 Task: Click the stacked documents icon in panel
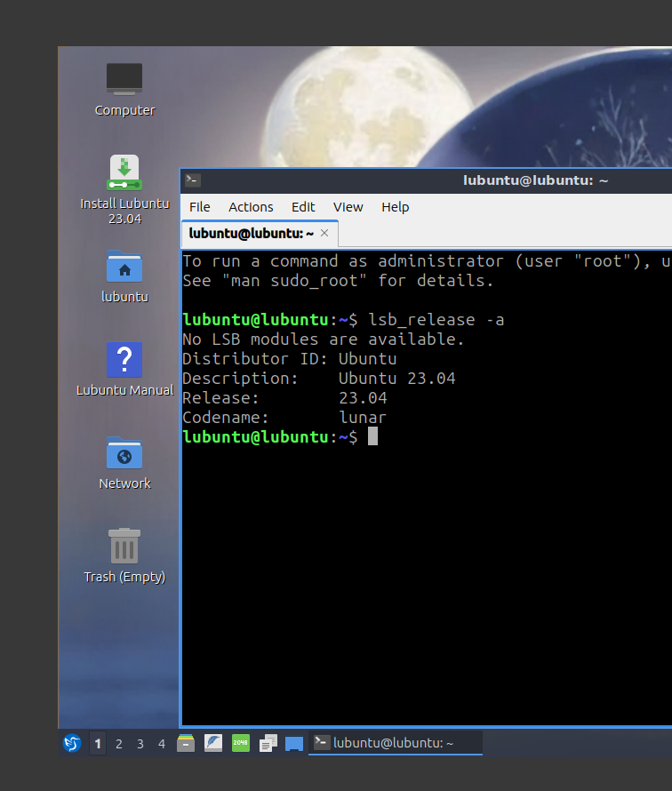[268, 743]
